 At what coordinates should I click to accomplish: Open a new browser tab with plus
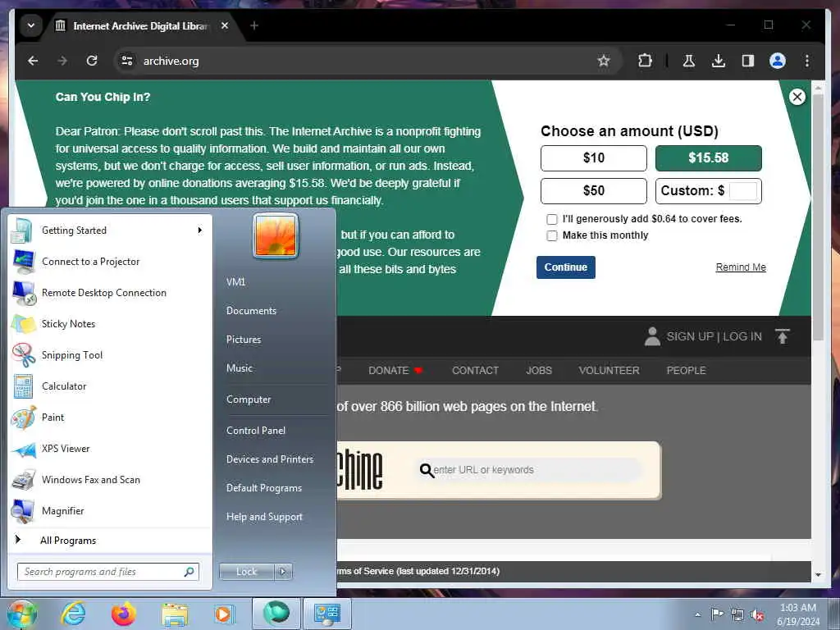254,25
